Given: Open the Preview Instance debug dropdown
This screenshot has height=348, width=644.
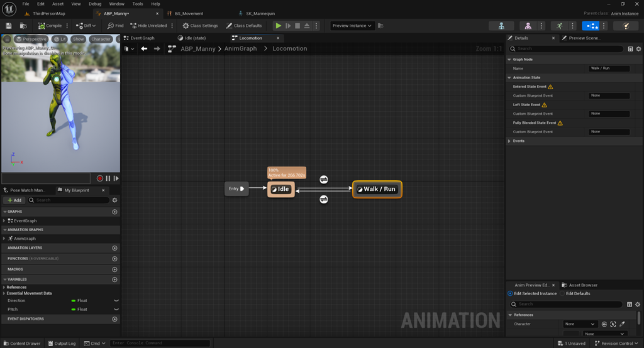Looking at the screenshot, I should point(352,26).
